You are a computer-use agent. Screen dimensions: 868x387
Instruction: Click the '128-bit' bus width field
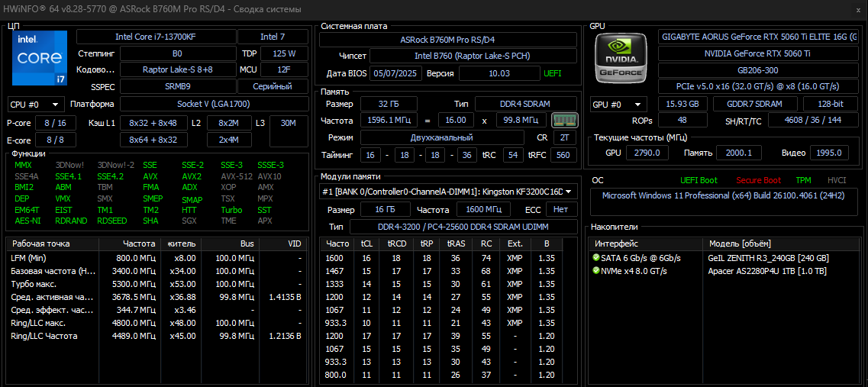pyautogui.click(x=831, y=104)
